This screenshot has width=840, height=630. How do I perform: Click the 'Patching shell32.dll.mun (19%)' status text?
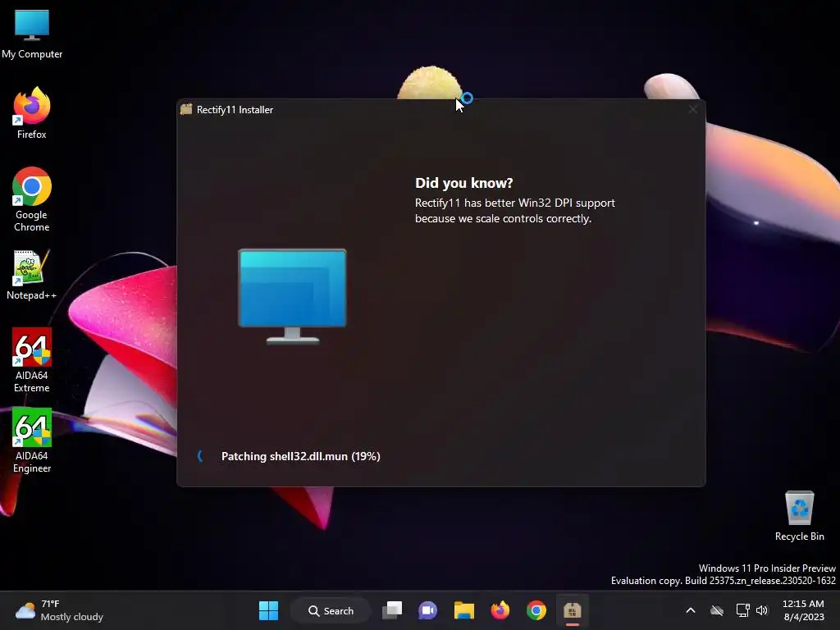tap(300, 456)
